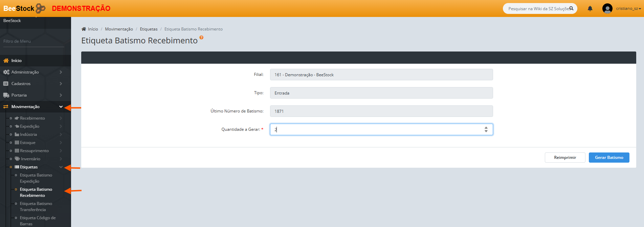Viewport: 644px width, 227px height.
Task: Click the Movimentação breadcrumb link
Action: [x=119, y=29]
